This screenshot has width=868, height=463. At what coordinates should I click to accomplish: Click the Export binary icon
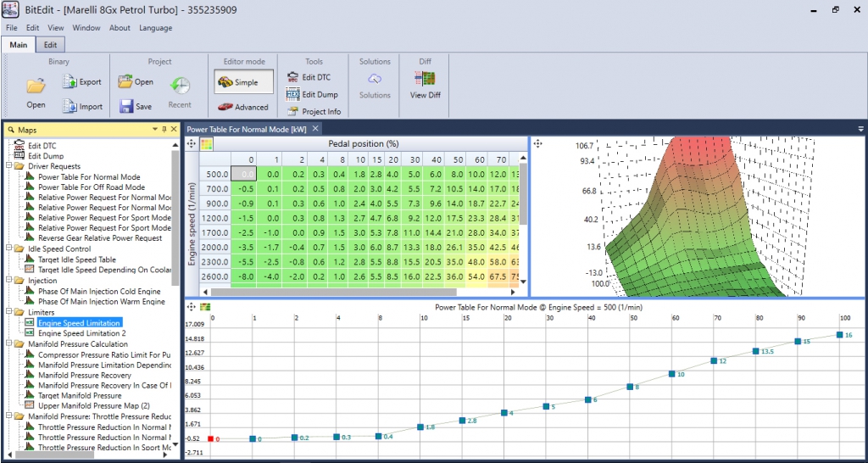click(70, 82)
